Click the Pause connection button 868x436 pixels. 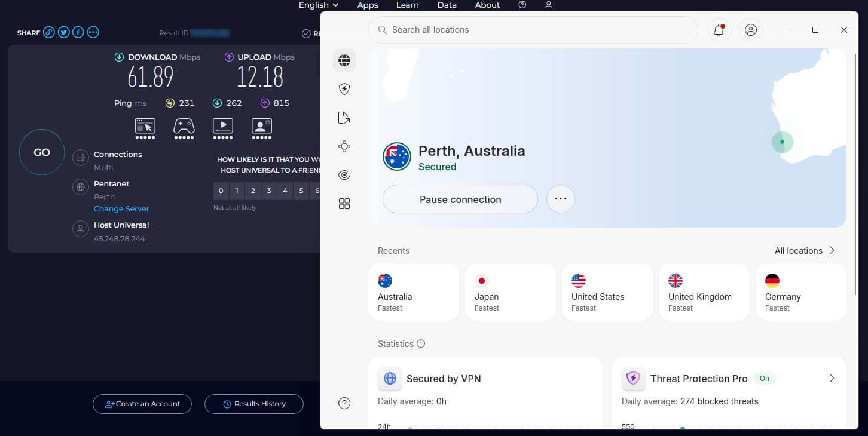pos(460,199)
